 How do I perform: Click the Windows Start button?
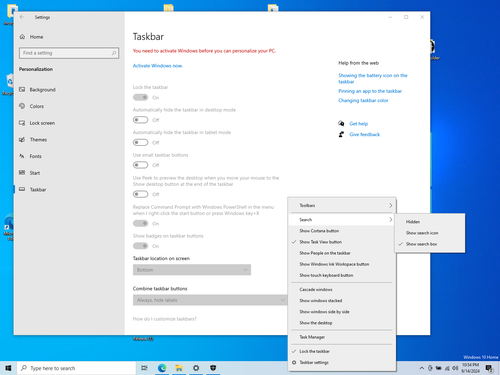[x=8, y=368]
